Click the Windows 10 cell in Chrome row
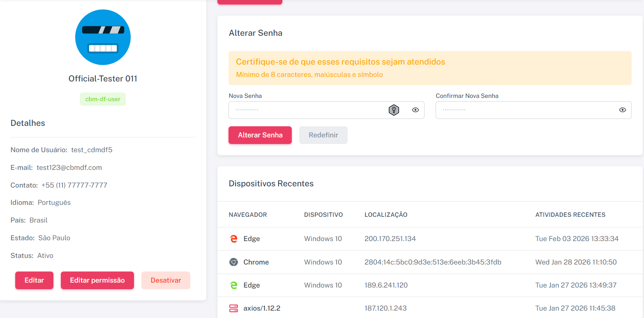This screenshot has width=644, height=318. pyautogui.click(x=323, y=262)
